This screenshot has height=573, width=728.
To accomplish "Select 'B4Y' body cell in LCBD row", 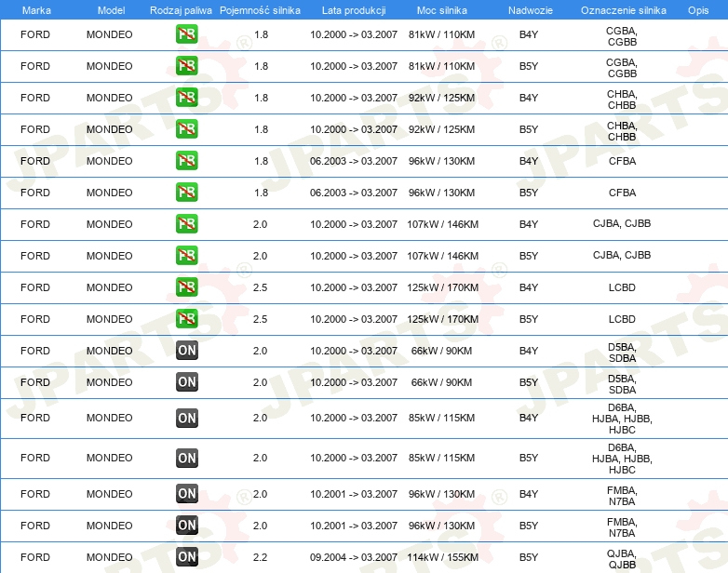I will (x=529, y=287).
